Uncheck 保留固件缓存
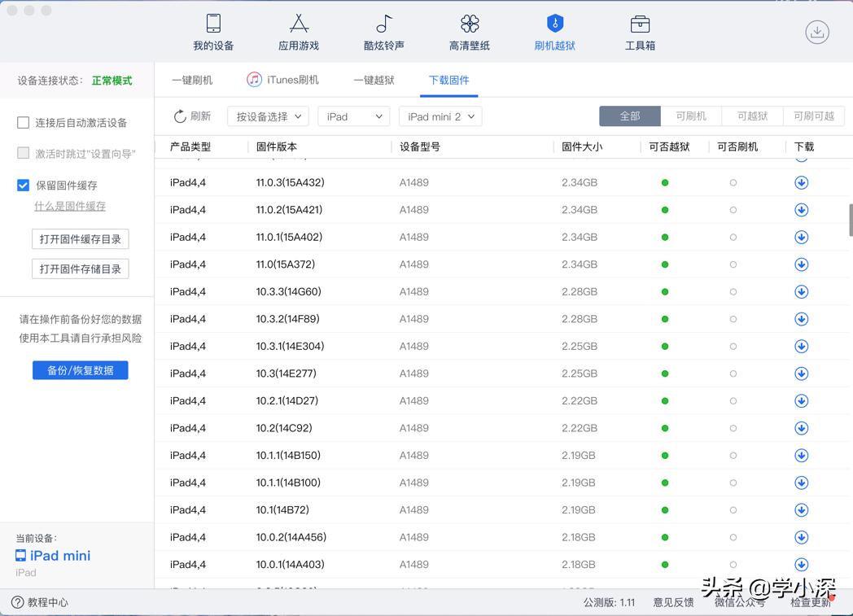Screen dimensions: 853x616 [x=23, y=185]
